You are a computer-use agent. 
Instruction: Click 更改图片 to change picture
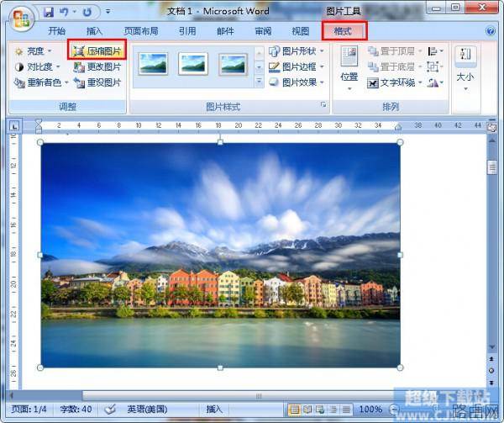pyautogui.click(x=97, y=67)
